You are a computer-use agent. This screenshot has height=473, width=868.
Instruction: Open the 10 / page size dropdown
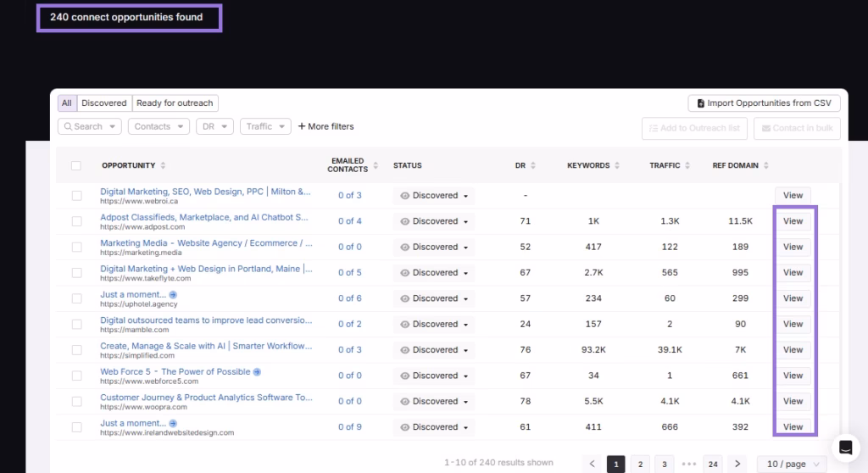point(793,464)
